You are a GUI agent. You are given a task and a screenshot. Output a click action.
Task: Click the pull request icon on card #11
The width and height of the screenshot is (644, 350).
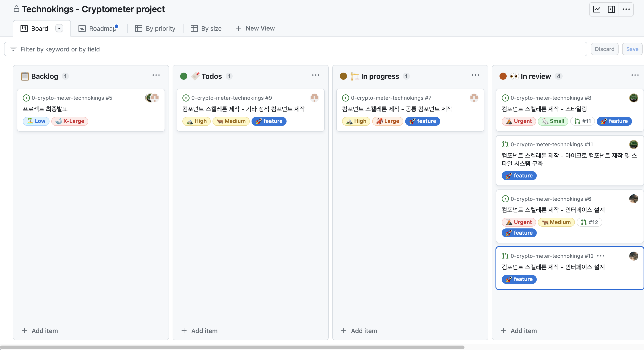(x=505, y=144)
